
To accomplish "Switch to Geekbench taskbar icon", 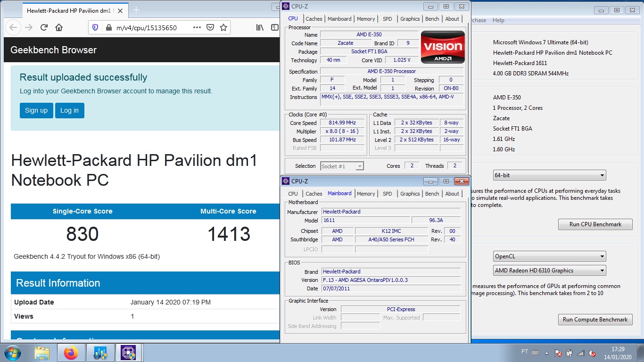I will pos(101,353).
